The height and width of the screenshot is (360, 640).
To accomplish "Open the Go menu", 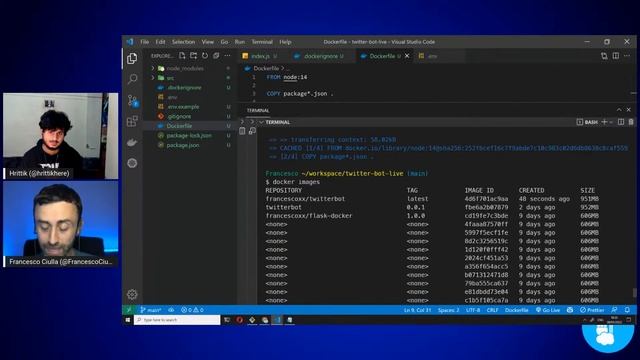I will click(x=224, y=42).
